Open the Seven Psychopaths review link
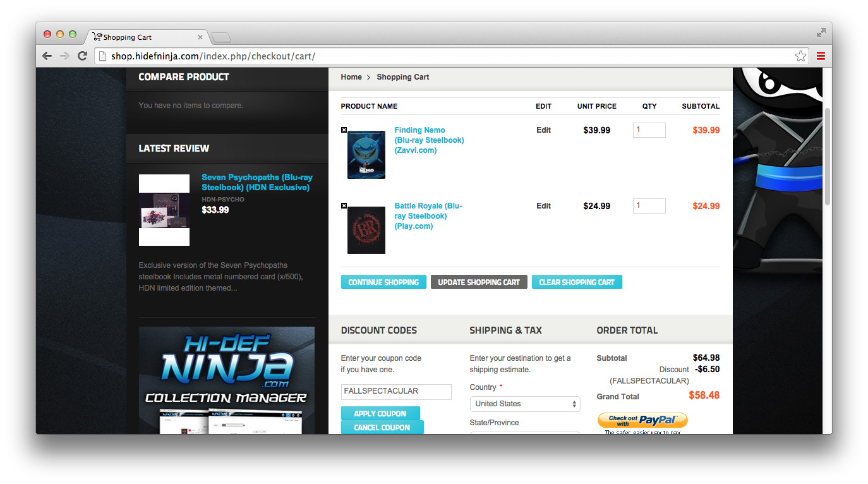Viewport: 868px width, 484px height. [x=257, y=183]
